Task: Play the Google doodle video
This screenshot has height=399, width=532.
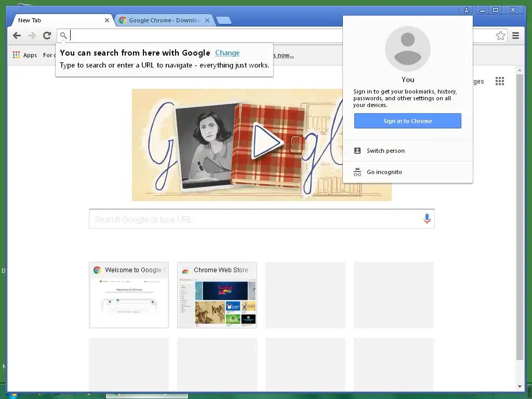Action: coord(267,141)
